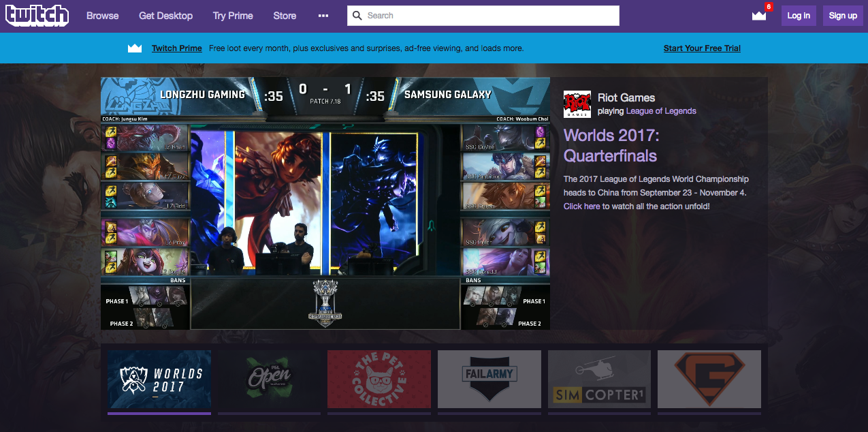Click the Sign up button

click(x=843, y=16)
